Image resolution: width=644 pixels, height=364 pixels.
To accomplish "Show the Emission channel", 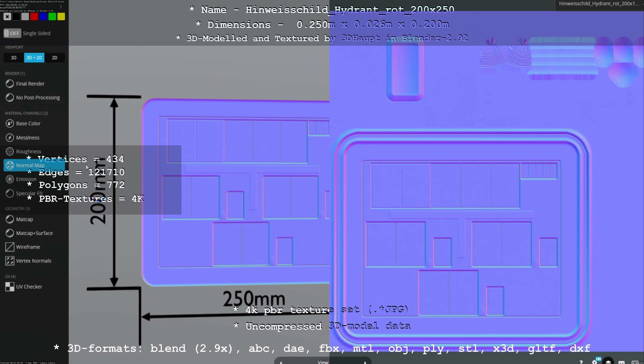I will (21, 179).
